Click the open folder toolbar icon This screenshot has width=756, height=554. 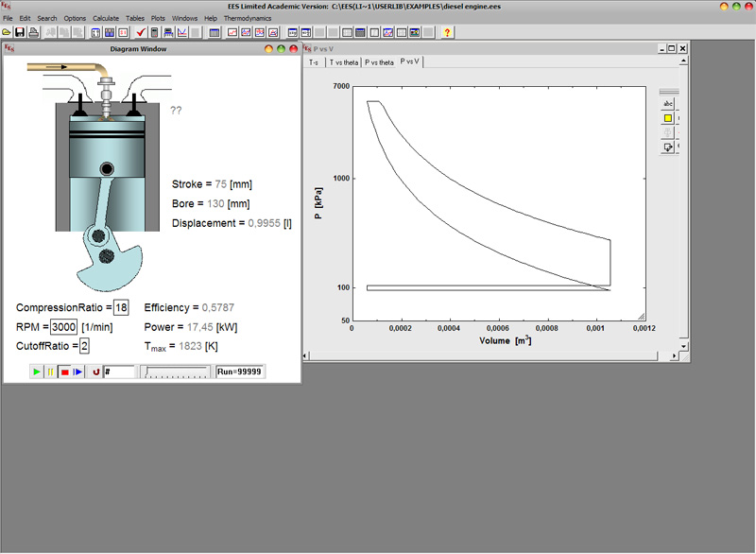pos(7,32)
